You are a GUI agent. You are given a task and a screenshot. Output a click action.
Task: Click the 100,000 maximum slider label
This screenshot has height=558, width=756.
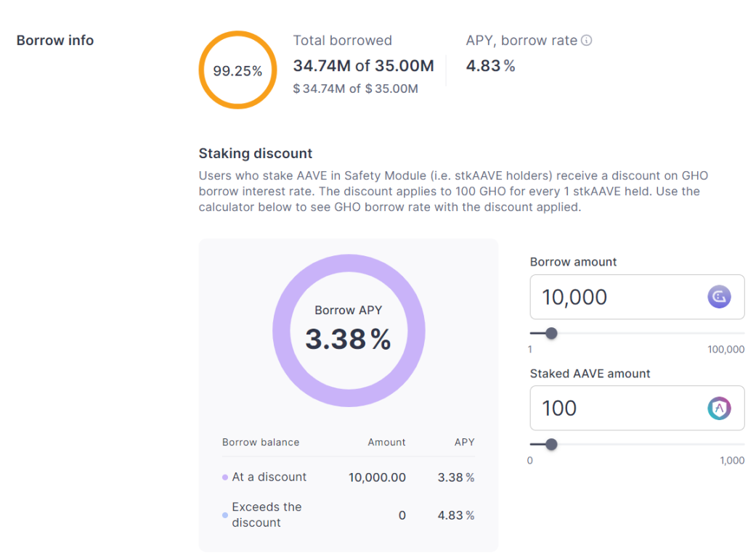(725, 349)
